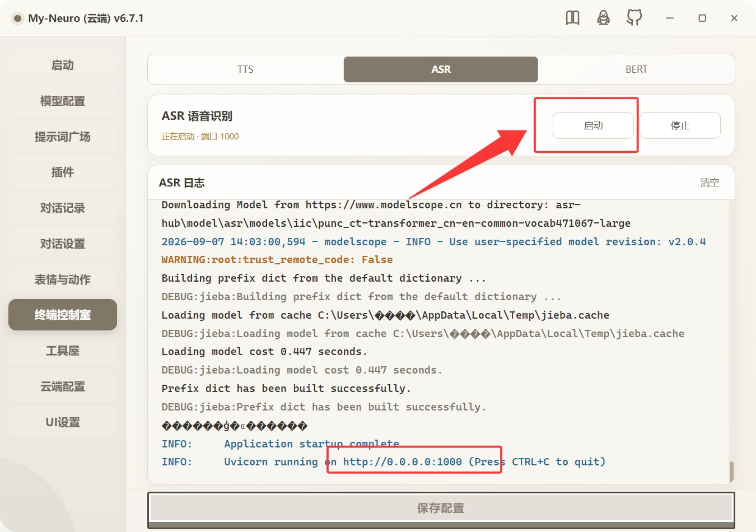
Task: Click the log line with modelscope INFO revision v2.0.4
Action: coord(433,242)
